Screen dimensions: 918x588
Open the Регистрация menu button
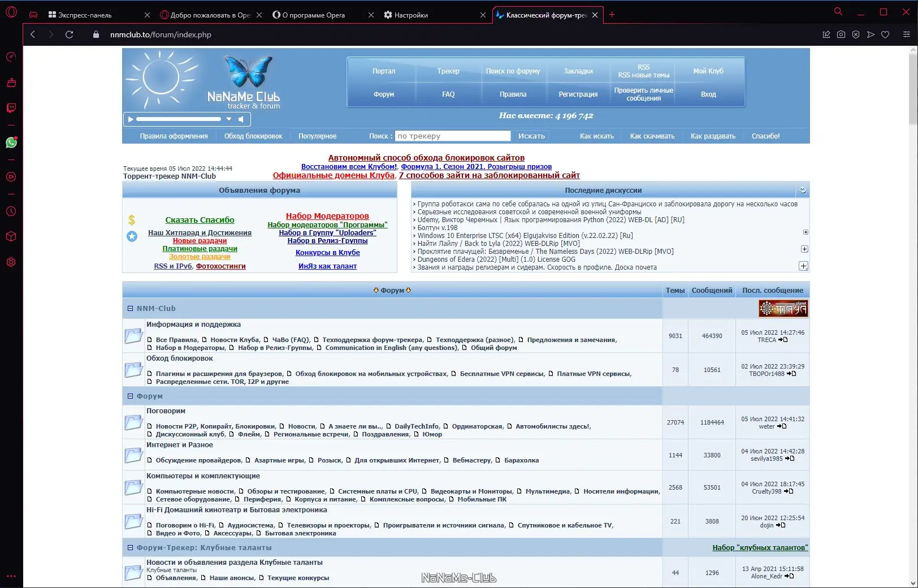coord(578,94)
